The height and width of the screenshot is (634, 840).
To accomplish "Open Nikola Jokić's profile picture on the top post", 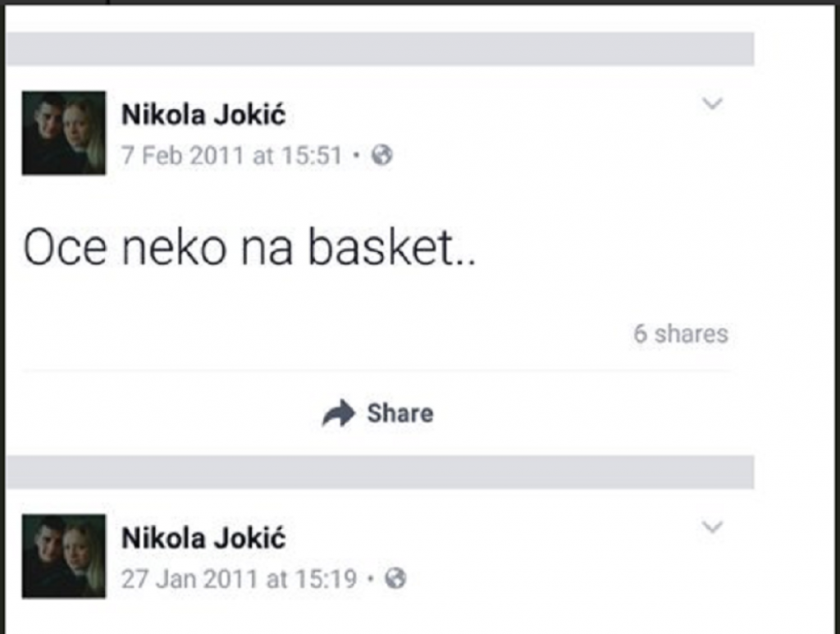I will click(x=65, y=131).
